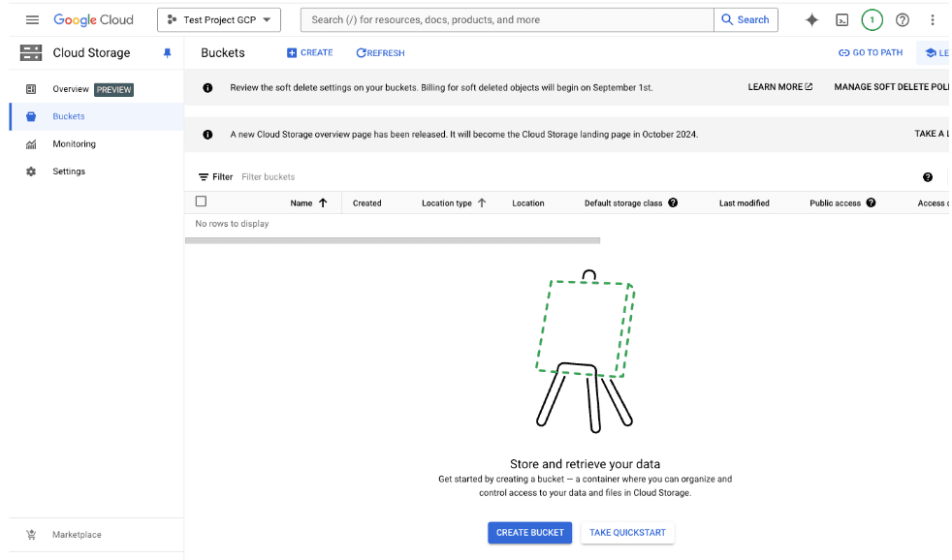
Task: Click the horizontal table scrollbar
Action: click(x=392, y=240)
